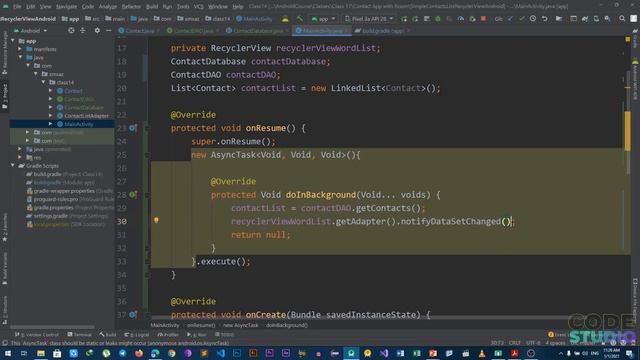Open the Android project view dropdown
640x360 pixels.
point(31,31)
